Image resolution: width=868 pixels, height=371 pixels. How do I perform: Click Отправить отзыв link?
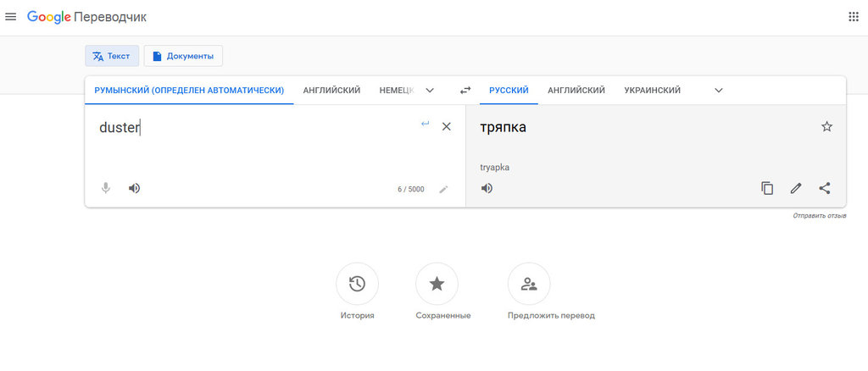pos(820,216)
